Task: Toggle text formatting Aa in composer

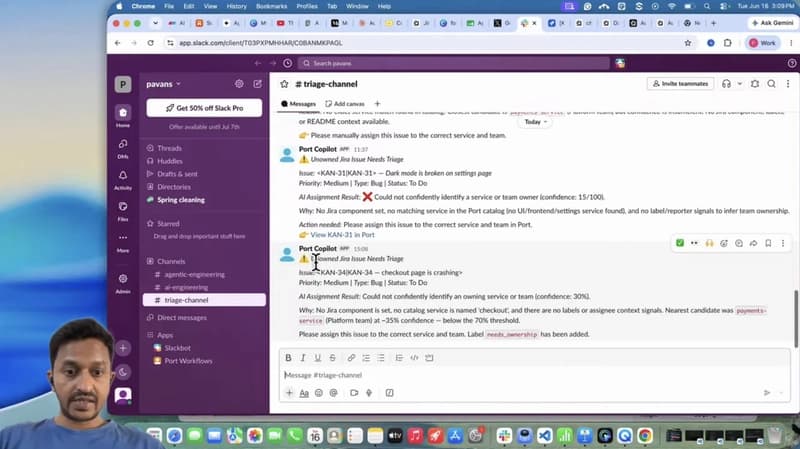Action: point(304,393)
